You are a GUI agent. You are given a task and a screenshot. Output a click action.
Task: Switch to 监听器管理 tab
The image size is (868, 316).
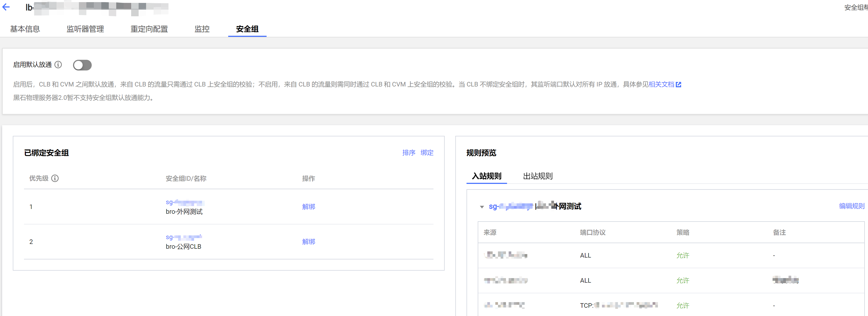(85, 29)
